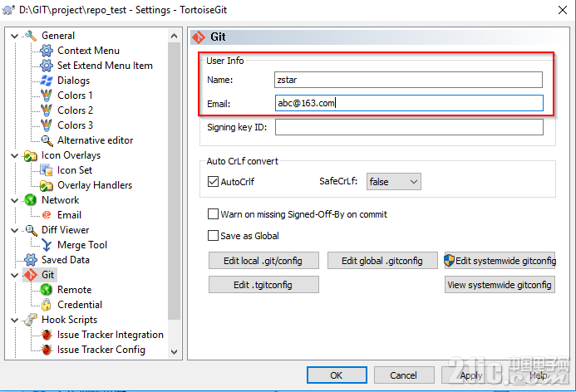Viewport: 576px width, 392px height.
Task: Click the Colors 3 icon
Action: 47,125
